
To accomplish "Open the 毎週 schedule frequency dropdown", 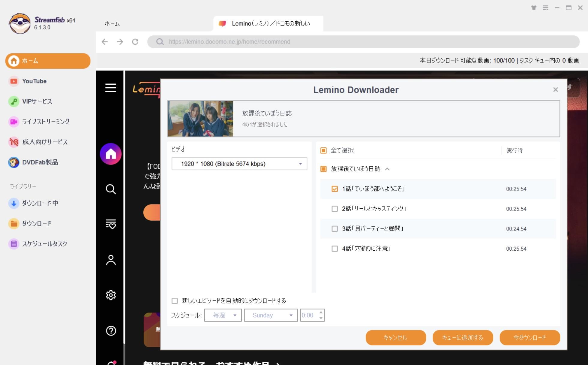I will coord(223,315).
